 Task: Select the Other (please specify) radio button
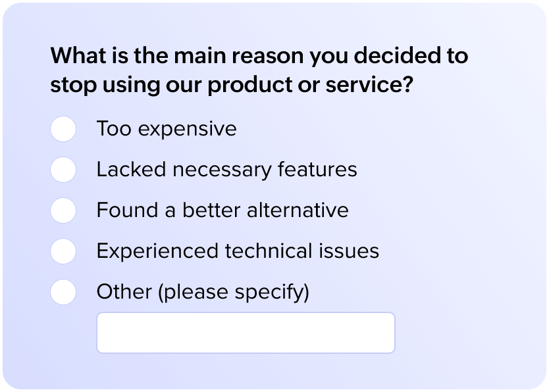[63, 291]
